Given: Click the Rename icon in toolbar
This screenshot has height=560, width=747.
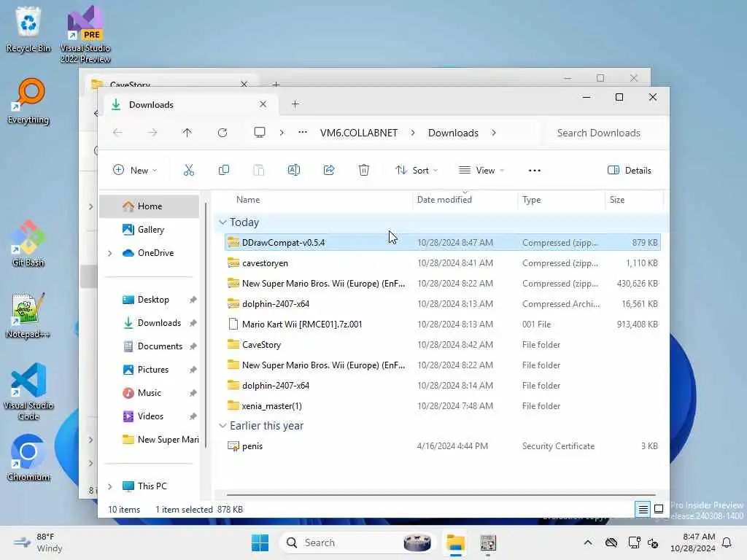Looking at the screenshot, I should pos(294,170).
